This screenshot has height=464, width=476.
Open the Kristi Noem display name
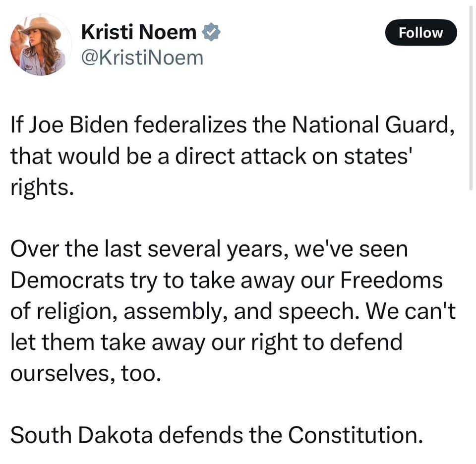[138, 33]
